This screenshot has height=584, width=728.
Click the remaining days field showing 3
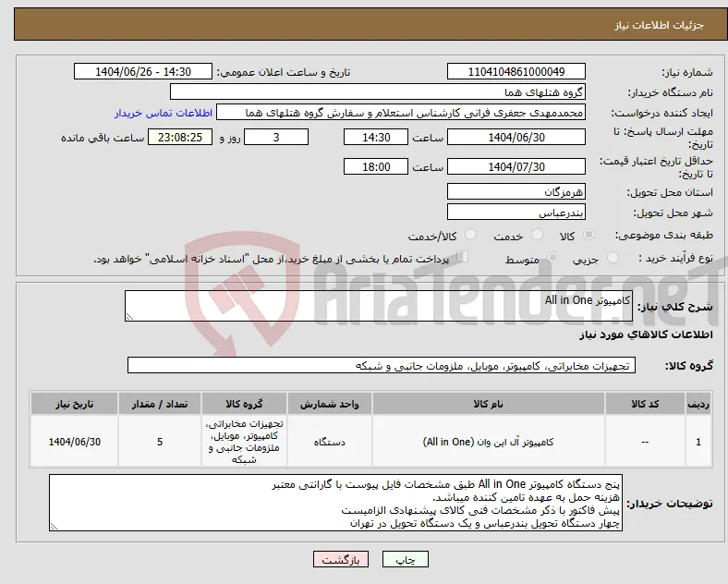(276, 138)
